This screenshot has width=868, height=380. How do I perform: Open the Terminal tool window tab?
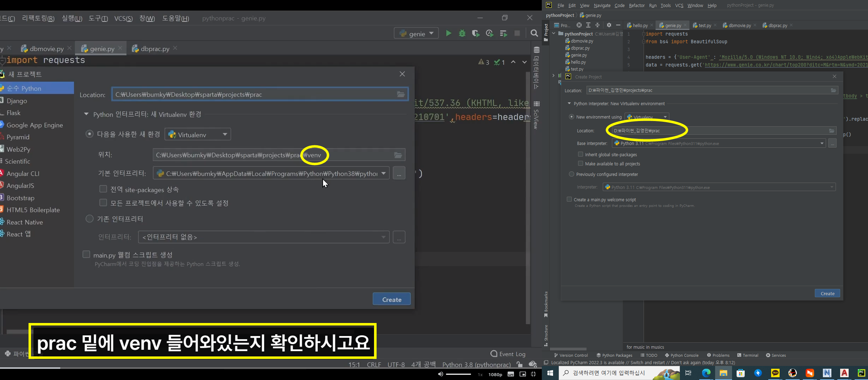748,355
